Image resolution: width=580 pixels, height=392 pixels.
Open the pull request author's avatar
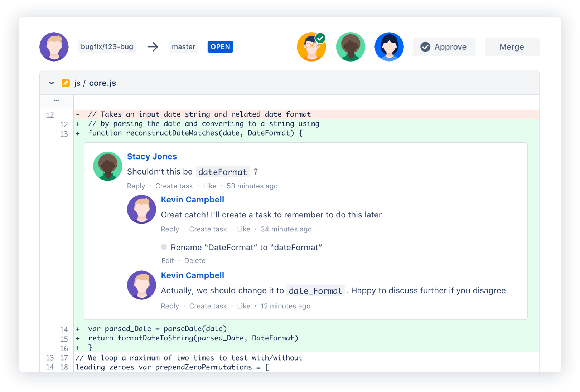point(54,46)
